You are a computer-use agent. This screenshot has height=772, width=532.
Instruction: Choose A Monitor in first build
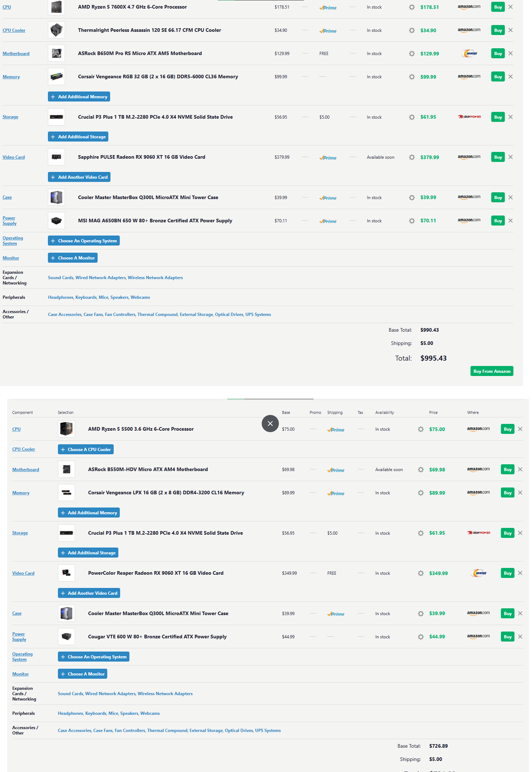pos(73,258)
